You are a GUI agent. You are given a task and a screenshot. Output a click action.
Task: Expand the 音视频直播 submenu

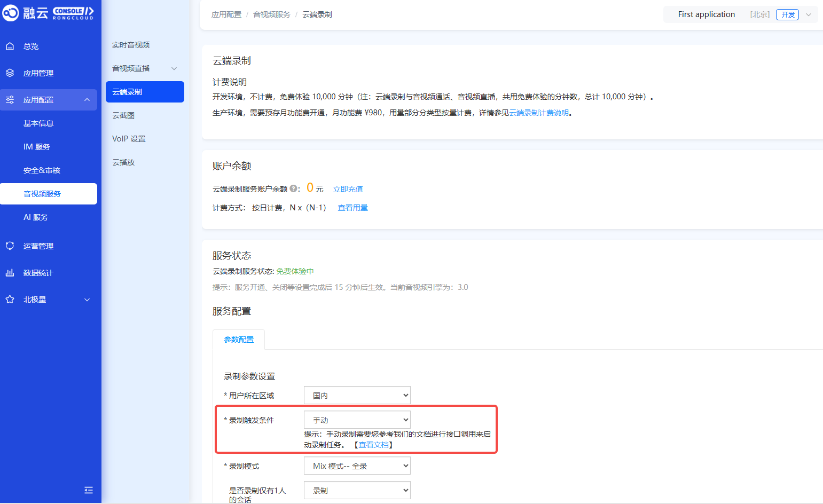pos(174,68)
